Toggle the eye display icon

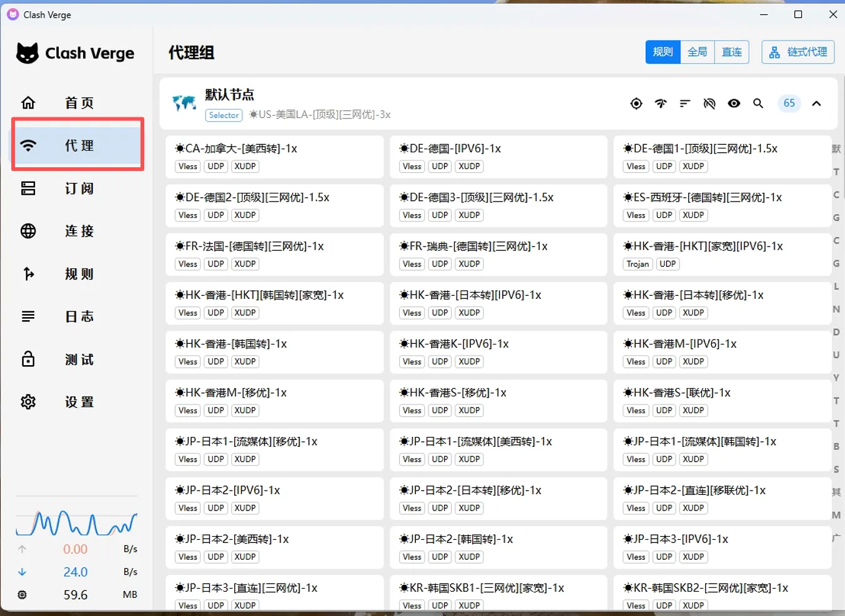click(734, 104)
